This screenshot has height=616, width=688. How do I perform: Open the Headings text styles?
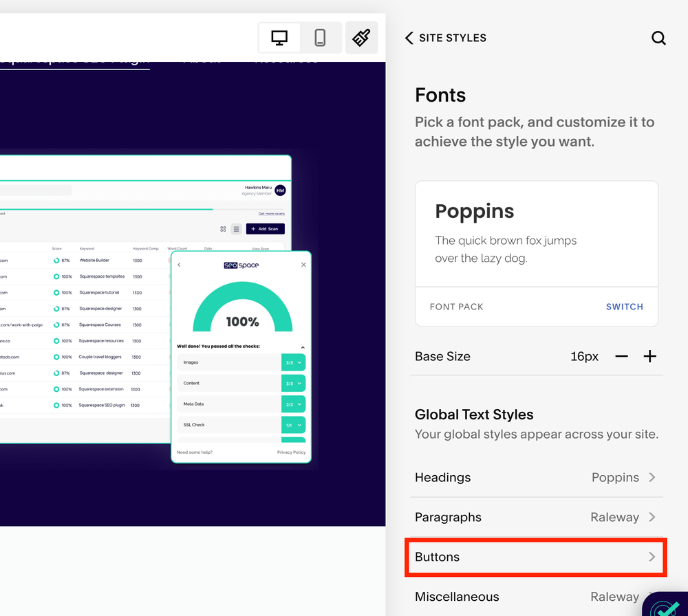click(536, 477)
